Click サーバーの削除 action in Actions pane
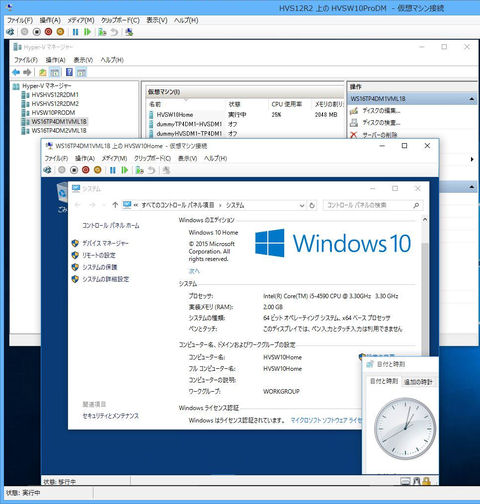 pos(380,135)
